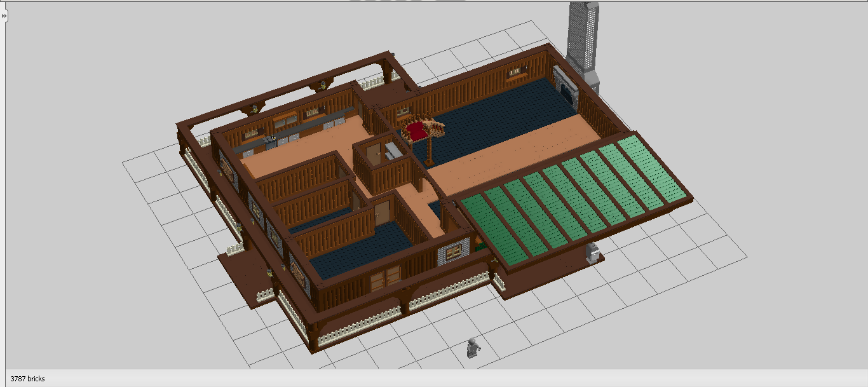This screenshot has height=387, width=868.
Task: Select the small gray object beneath the green roof
Action: pyautogui.click(x=592, y=252)
